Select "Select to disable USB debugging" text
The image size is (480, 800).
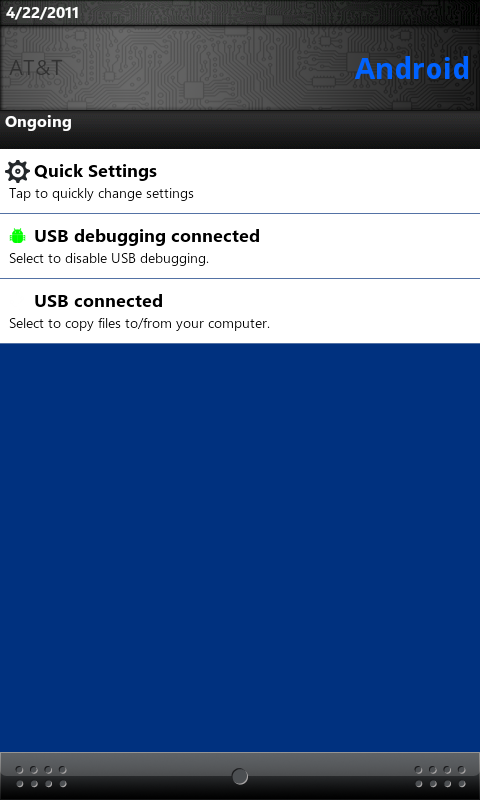109,259
